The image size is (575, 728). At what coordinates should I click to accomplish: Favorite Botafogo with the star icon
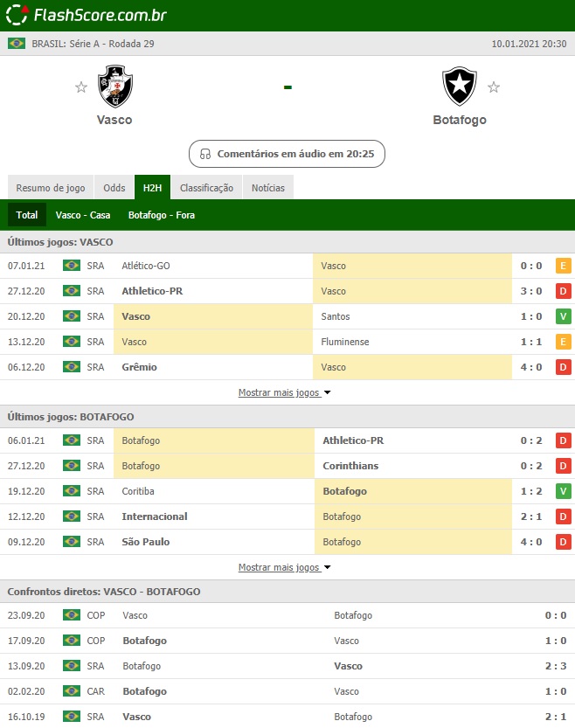(x=494, y=87)
